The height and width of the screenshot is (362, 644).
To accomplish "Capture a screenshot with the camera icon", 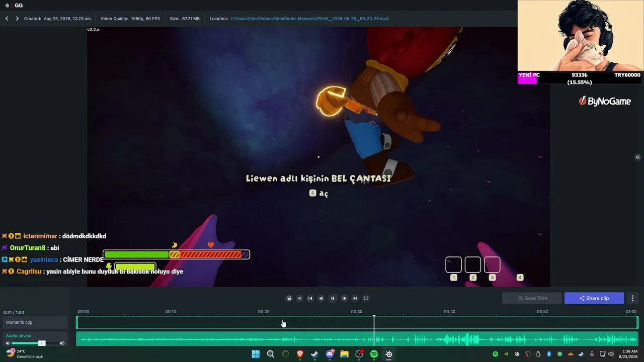I will pyautogui.click(x=289, y=298).
